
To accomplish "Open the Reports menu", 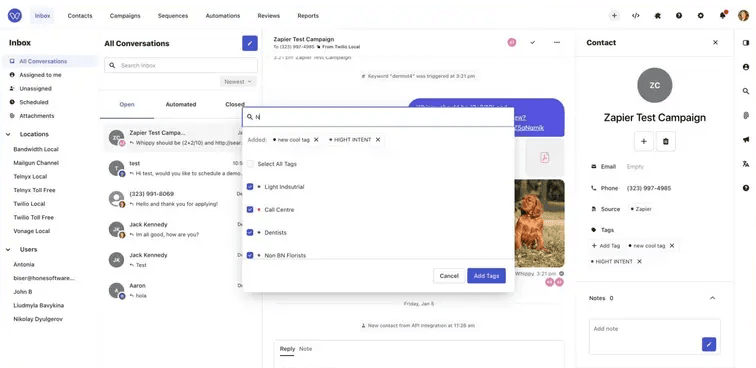I will click(308, 15).
